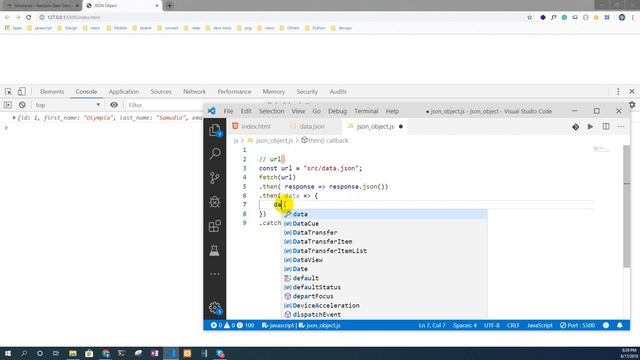Click the console Filter input field
The image size is (640, 360).
click(x=164, y=105)
